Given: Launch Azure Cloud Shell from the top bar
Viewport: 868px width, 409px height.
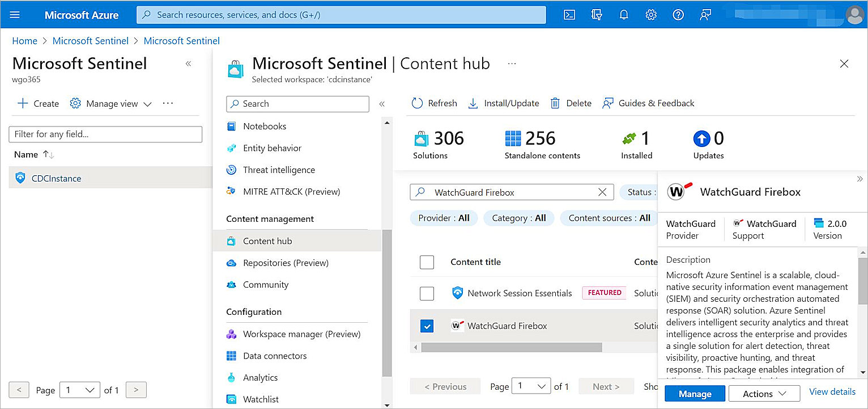Looking at the screenshot, I should tap(569, 15).
